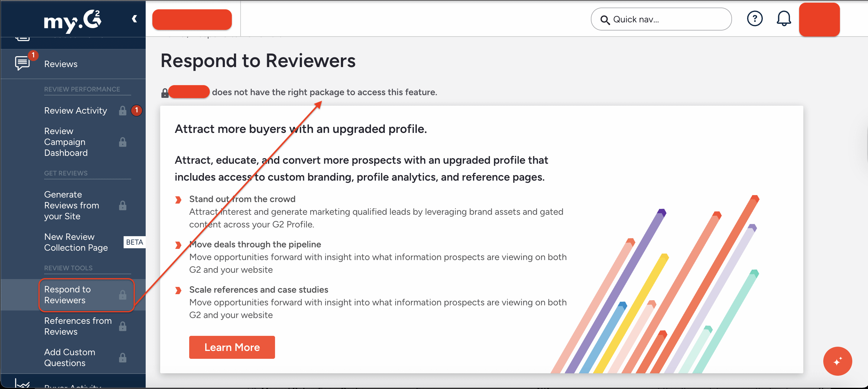
Task: Select Respond to Reviewers in Review Tools
Action: tap(67, 295)
